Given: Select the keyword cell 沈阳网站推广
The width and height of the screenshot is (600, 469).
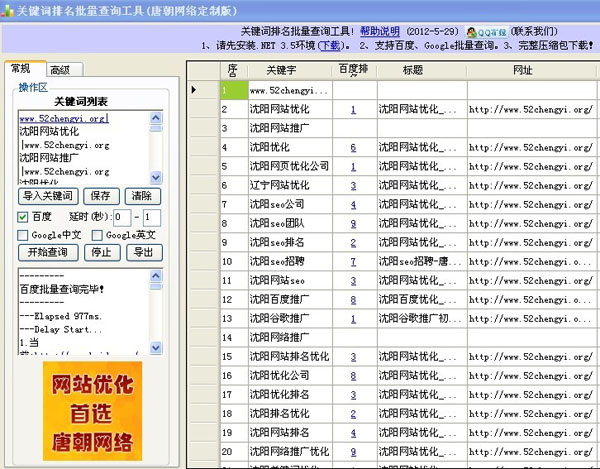Looking at the screenshot, I should click(290, 128).
